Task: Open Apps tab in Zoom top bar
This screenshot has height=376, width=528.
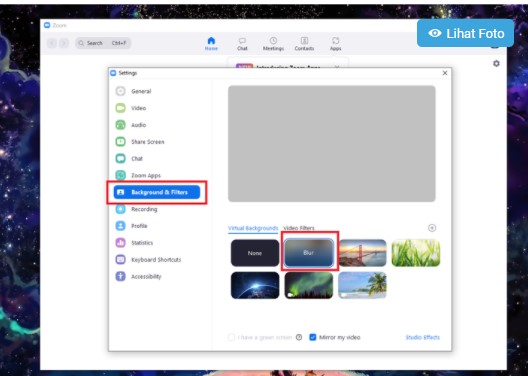Action: click(335, 44)
